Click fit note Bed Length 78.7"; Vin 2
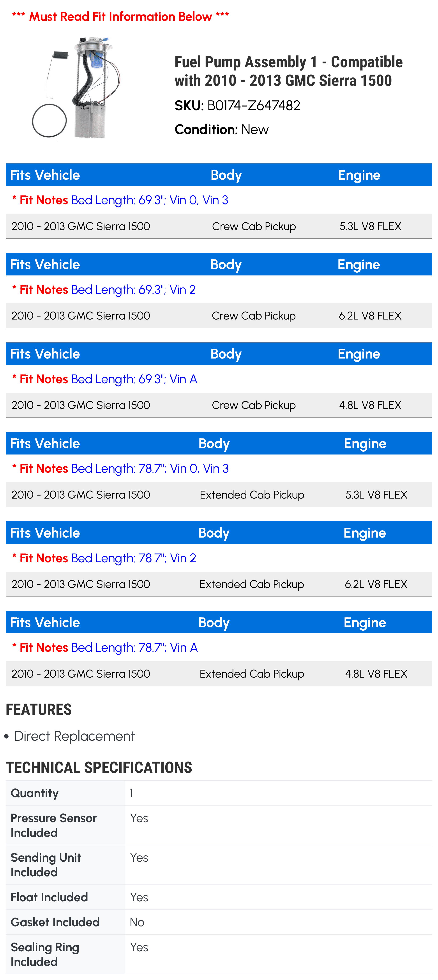 (x=133, y=558)
